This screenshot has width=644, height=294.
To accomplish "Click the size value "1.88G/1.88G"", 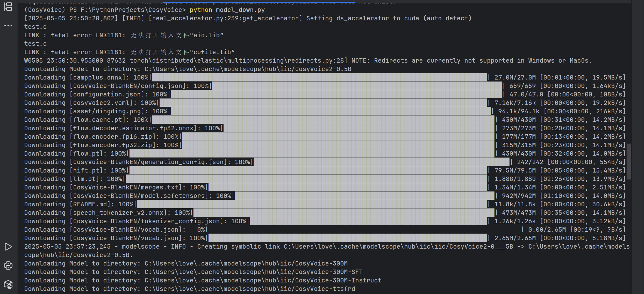I will [515, 179].
